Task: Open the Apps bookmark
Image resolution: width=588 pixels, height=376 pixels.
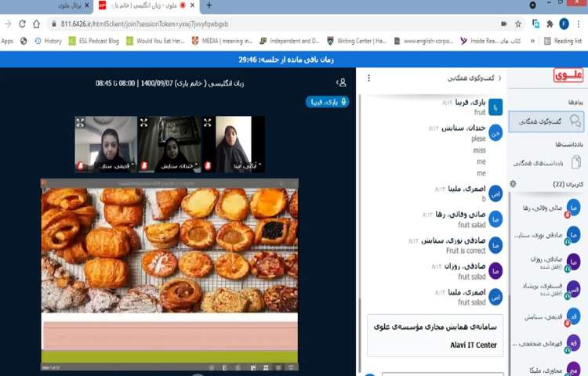Action: pyautogui.click(x=7, y=42)
